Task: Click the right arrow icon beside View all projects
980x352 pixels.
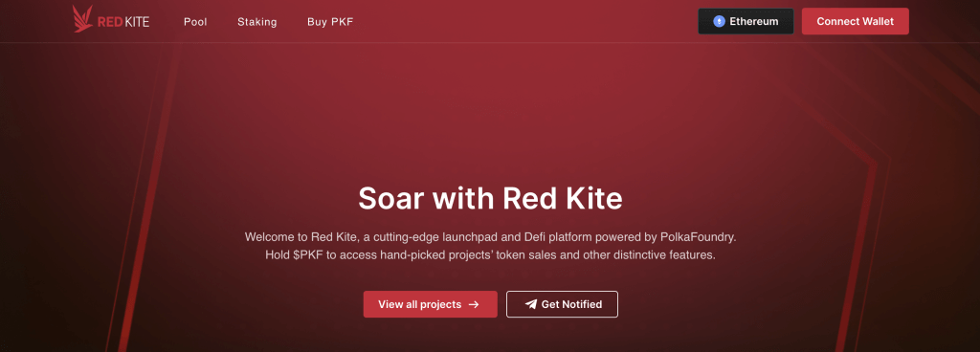Action: 474,304
